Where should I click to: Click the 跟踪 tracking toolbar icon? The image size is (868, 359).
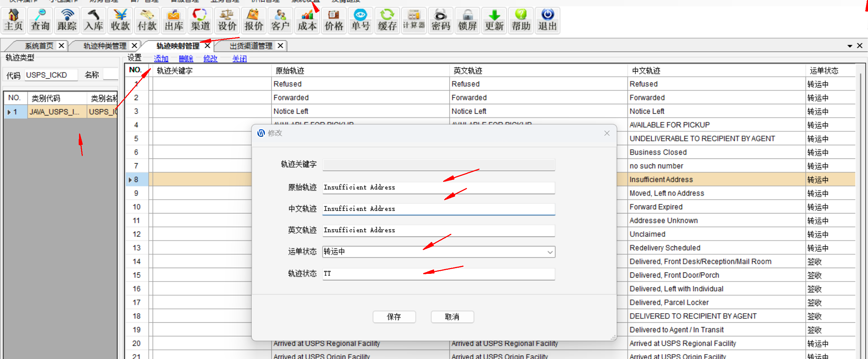[x=67, y=20]
